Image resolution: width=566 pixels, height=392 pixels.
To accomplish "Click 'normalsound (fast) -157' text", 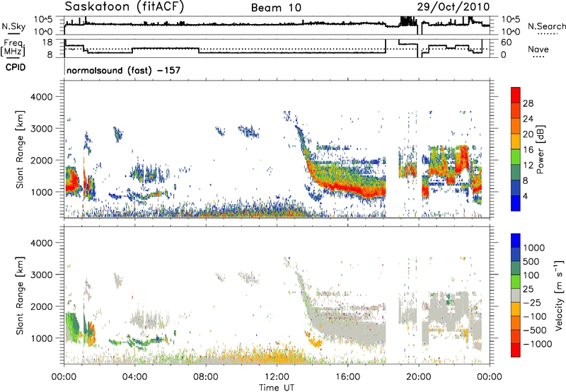I will [123, 70].
